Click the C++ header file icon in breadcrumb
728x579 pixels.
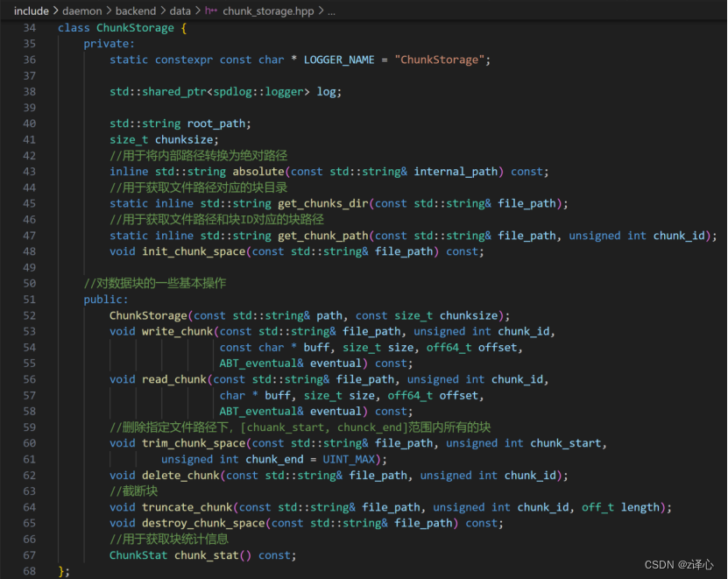[x=211, y=11]
